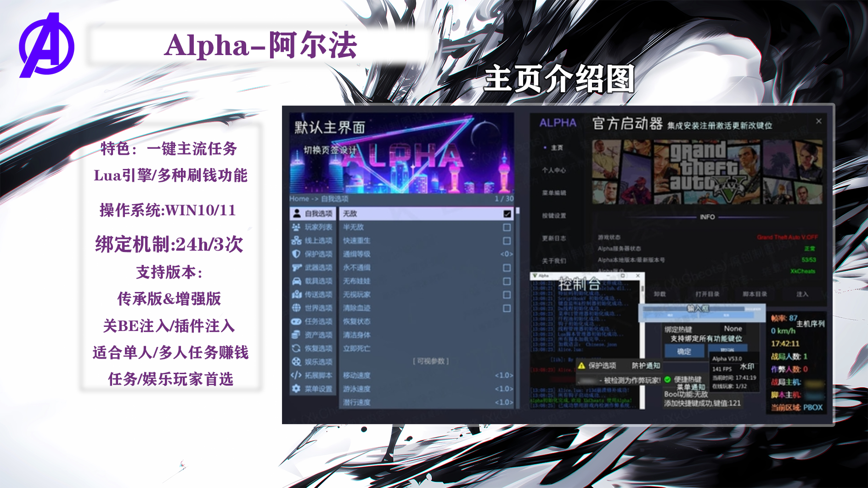The width and height of the screenshot is (868, 488).
Task: Click the 确定 button in hotkey dialog
Action: [x=684, y=352]
